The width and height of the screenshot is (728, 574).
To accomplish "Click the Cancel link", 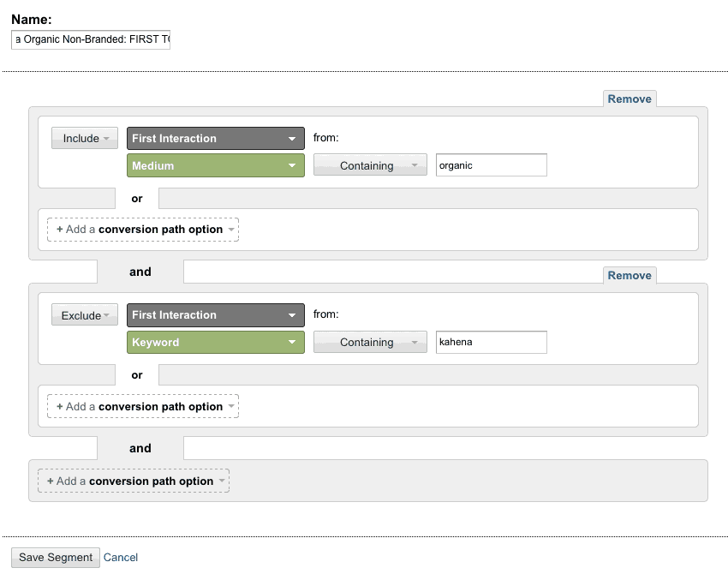I will [121, 557].
